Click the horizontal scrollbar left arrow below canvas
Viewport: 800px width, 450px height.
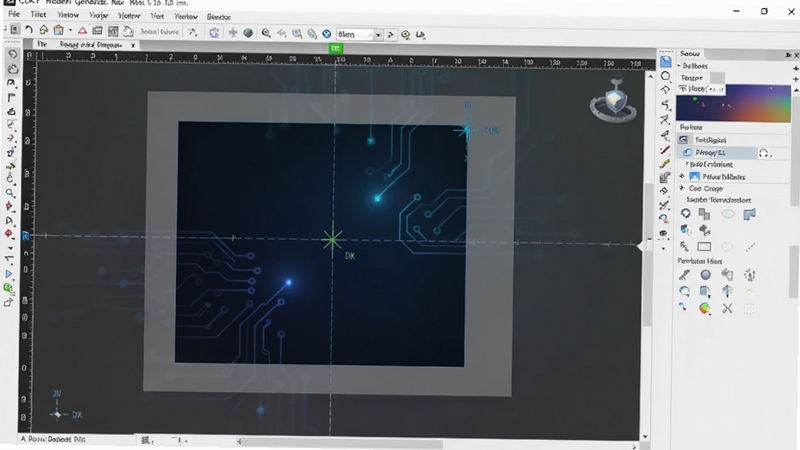(239, 442)
